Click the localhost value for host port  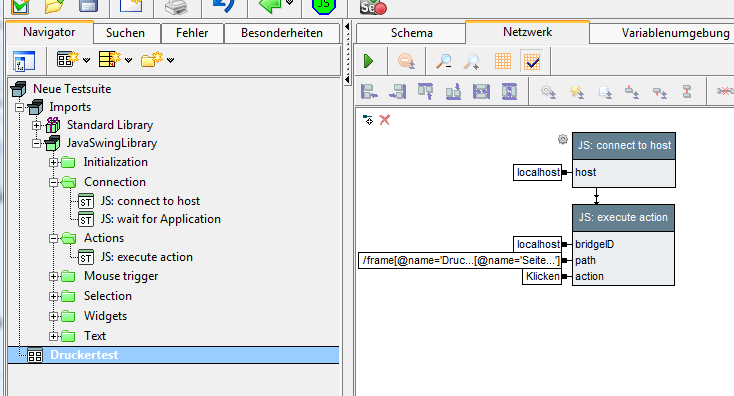click(537, 172)
